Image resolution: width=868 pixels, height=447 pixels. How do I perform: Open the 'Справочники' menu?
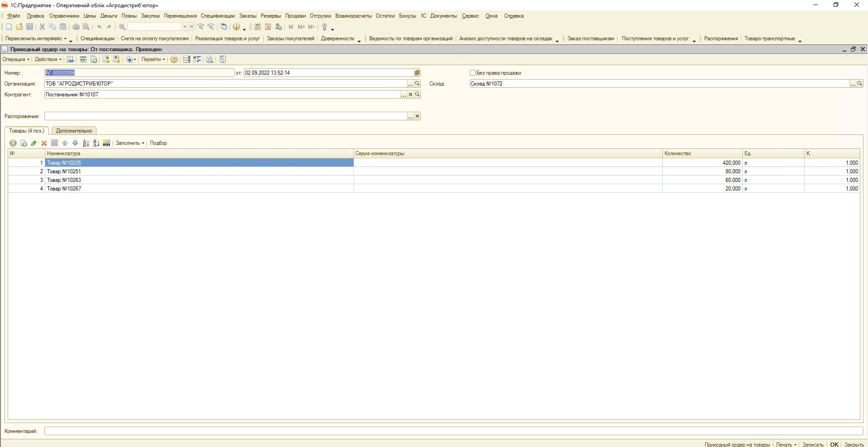(64, 16)
